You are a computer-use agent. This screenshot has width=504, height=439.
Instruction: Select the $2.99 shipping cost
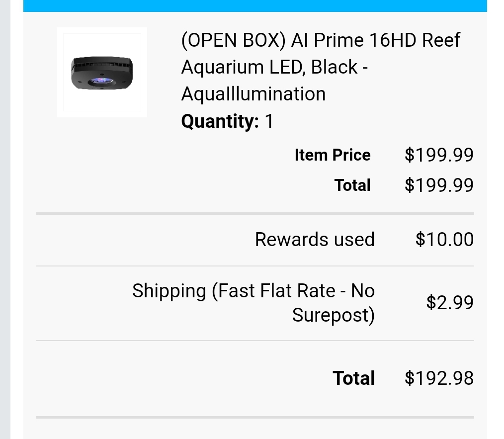pyautogui.click(x=450, y=302)
